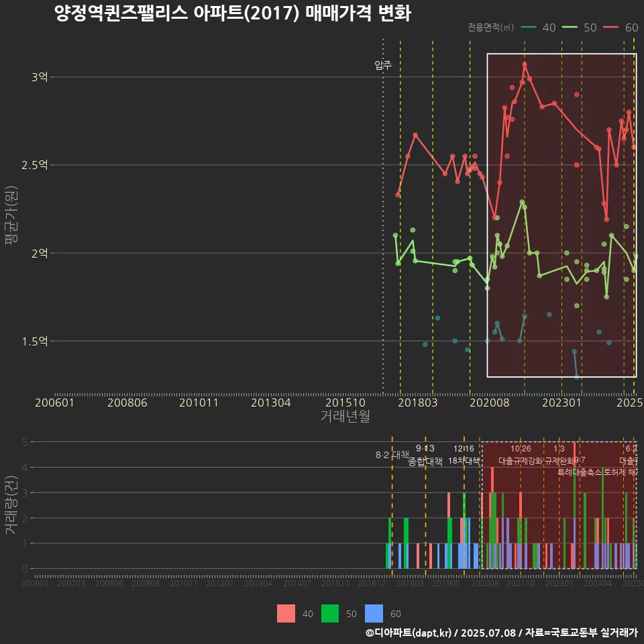644x644 pixels.
Task: Click '201612' on the volume chart x-axis
Action: point(371,583)
